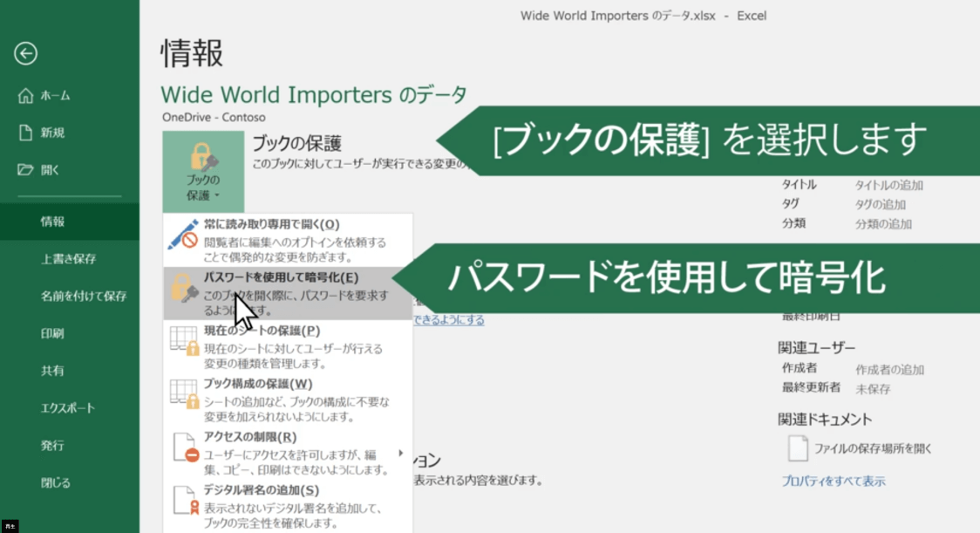Click the 新規 document icon in sidebar
Viewport: 980px width, 533px height.
pos(27,132)
